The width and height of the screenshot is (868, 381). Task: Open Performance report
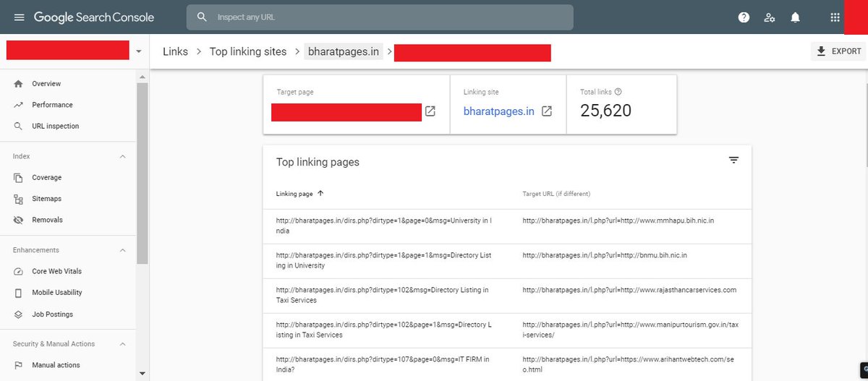(x=52, y=105)
